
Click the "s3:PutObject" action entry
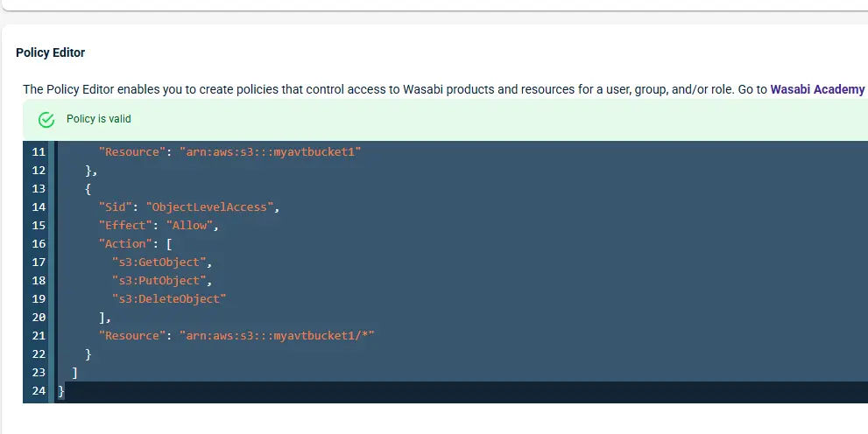click(161, 280)
